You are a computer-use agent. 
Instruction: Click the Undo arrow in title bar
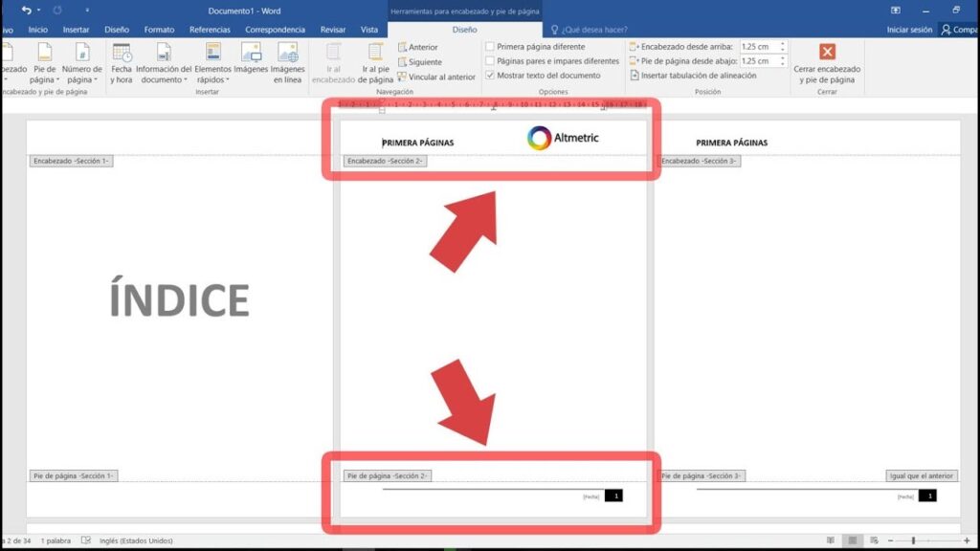[26, 10]
